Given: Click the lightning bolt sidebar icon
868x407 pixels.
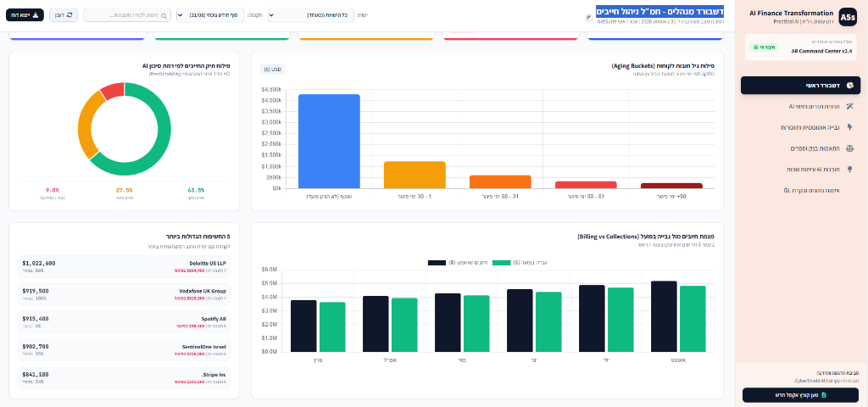Looking at the screenshot, I should pos(850,127).
